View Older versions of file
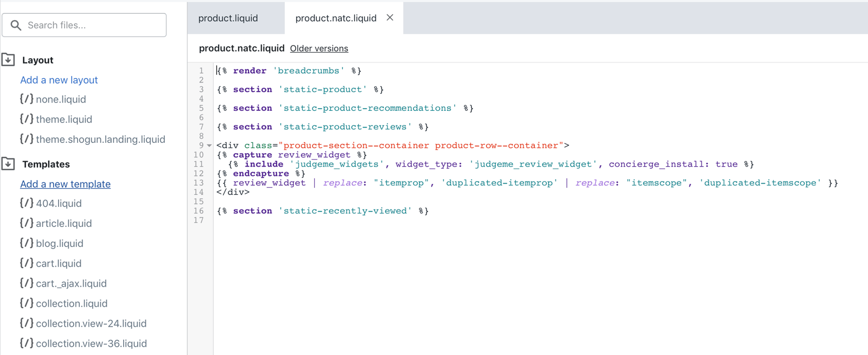 (319, 48)
